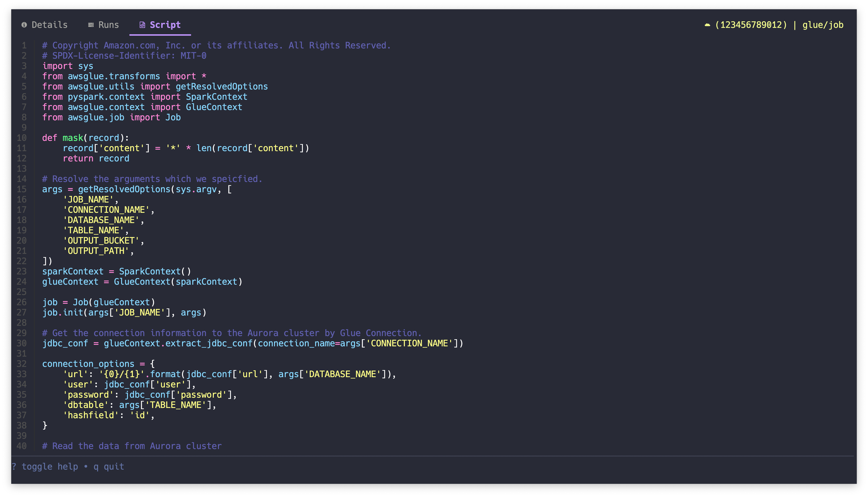Image resolution: width=868 pixels, height=497 pixels.
Task: Click the '? toggle help' hint
Action: pos(45,467)
